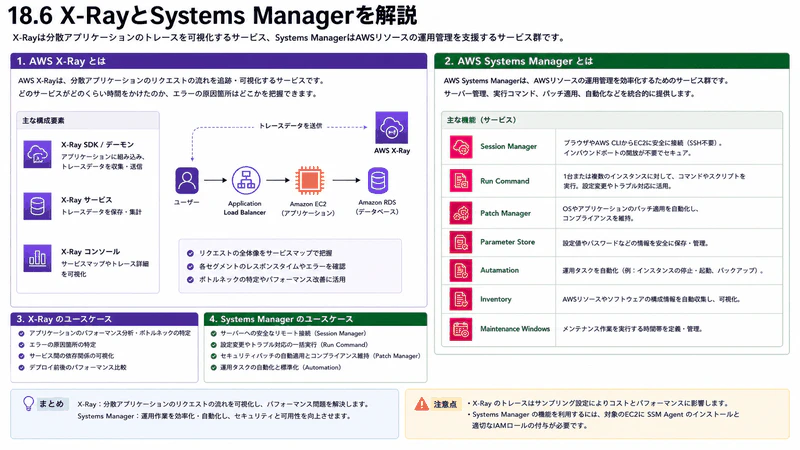Image resolution: width=800 pixels, height=450 pixels.
Task: Click the Session Manager label in the table
Action: [x=509, y=146]
